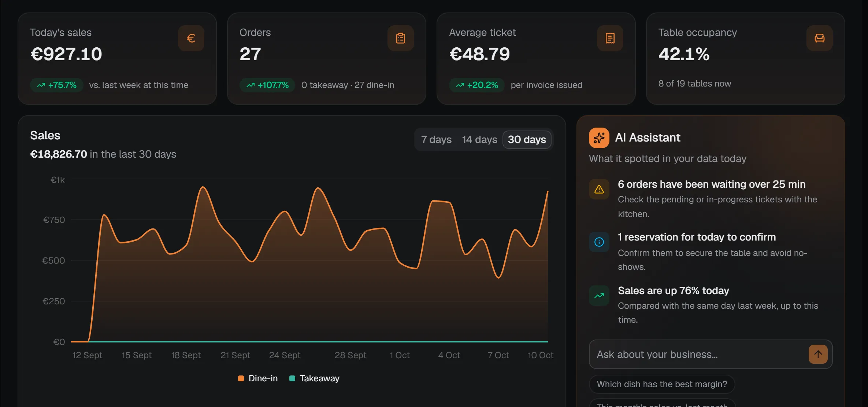Click the AI Assistant sparkle icon
The width and height of the screenshot is (868, 407).
coord(599,138)
